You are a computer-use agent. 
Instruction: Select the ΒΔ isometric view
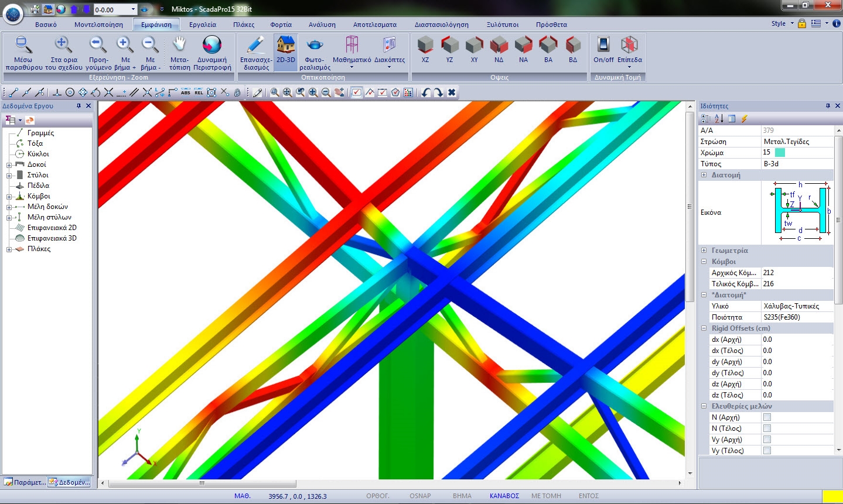(572, 44)
